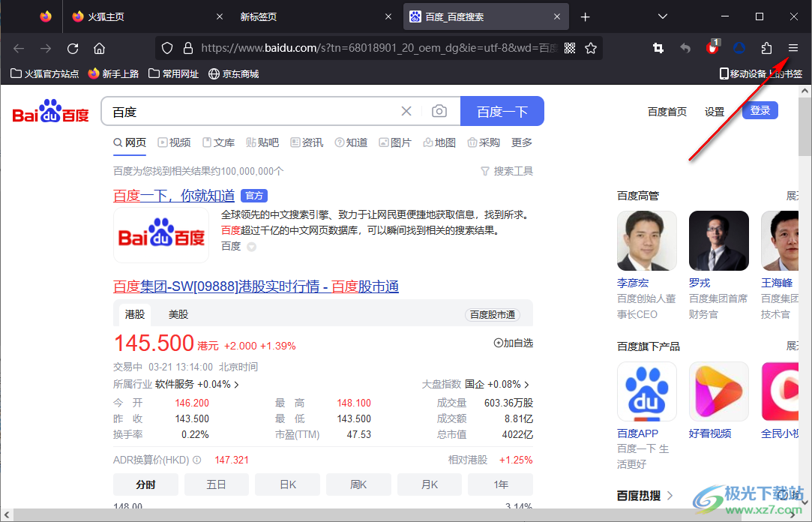Select the 贴吧 search tab
The height and width of the screenshot is (522, 812).
click(x=262, y=142)
